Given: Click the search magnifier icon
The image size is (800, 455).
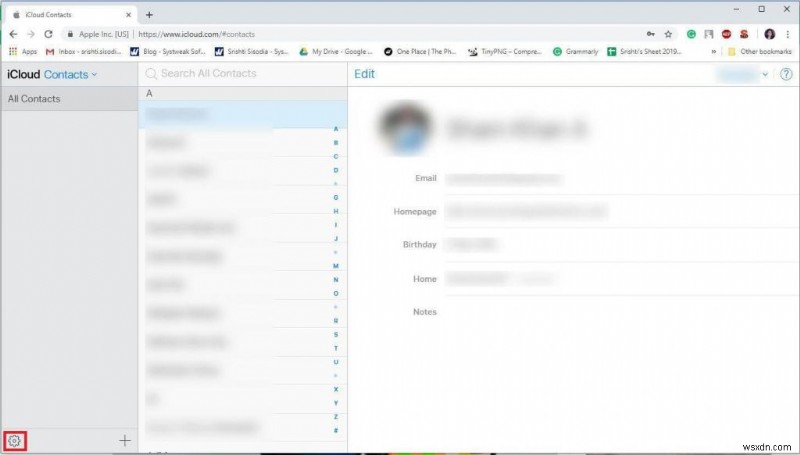Looking at the screenshot, I should pos(151,74).
